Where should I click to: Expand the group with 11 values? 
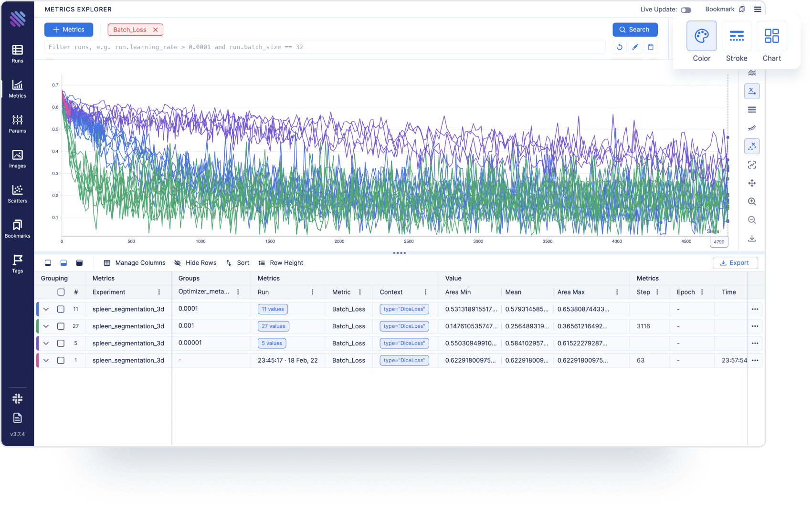(46, 309)
